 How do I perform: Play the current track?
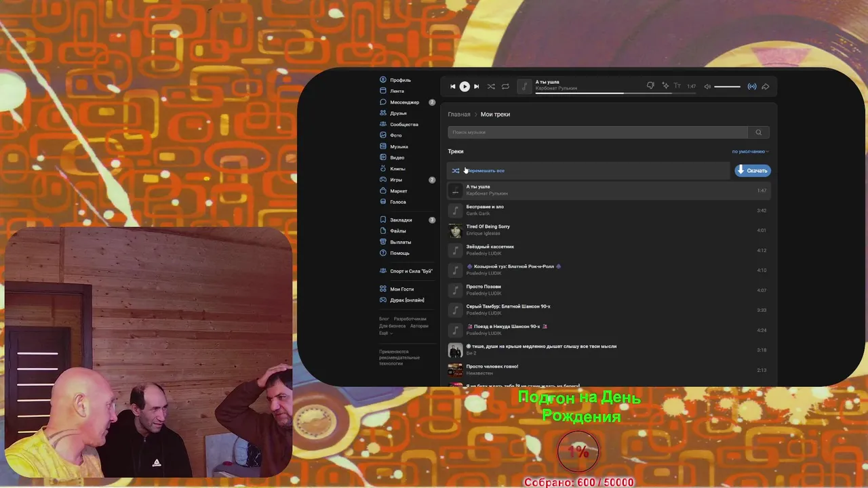point(465,86)
